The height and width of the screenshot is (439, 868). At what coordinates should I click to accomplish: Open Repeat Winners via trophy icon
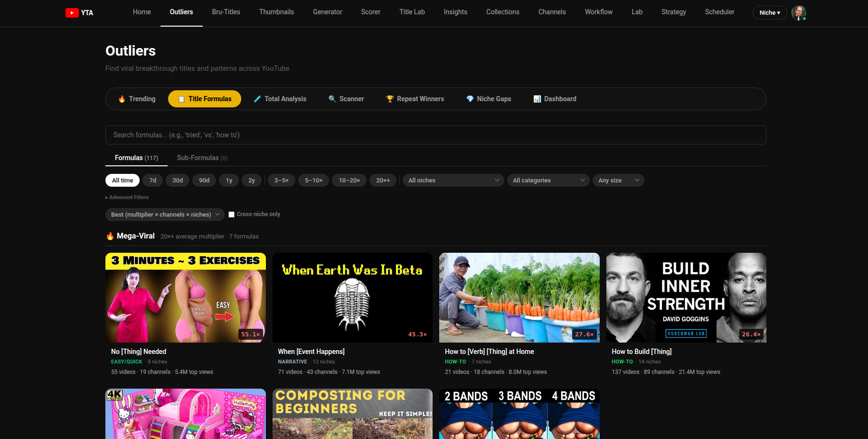[389, 99]
